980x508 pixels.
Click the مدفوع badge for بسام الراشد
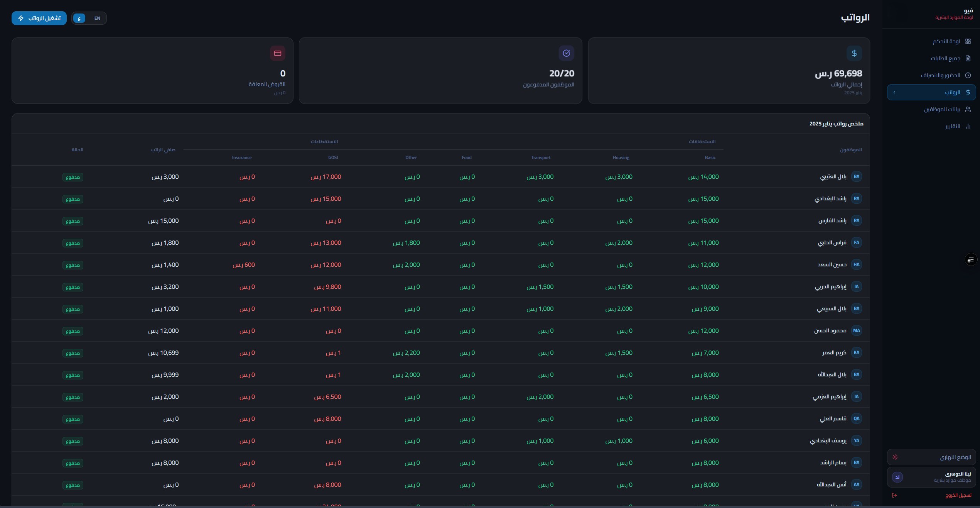(73, 463)
